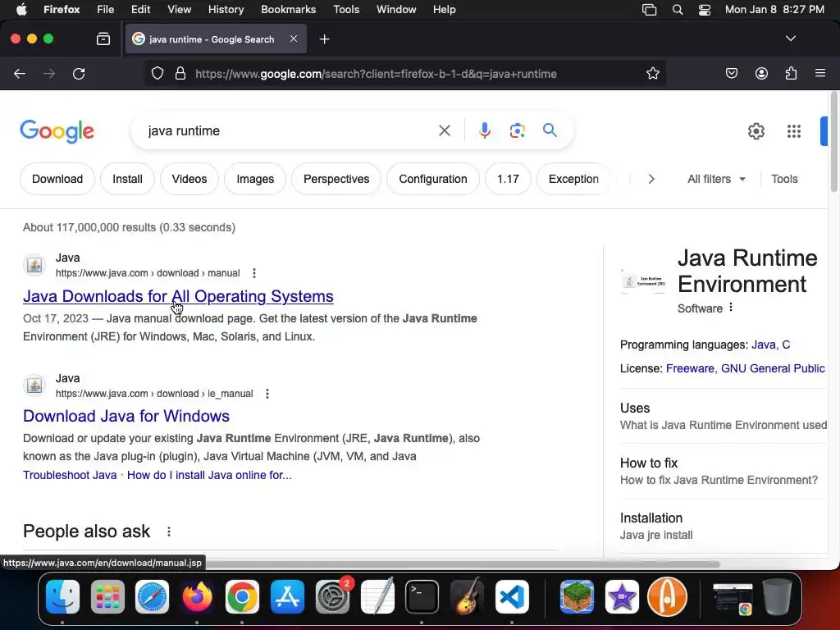Screen dimensions: 840x630
Task: Bookmark this page with star icon
Action: [652, 73]
